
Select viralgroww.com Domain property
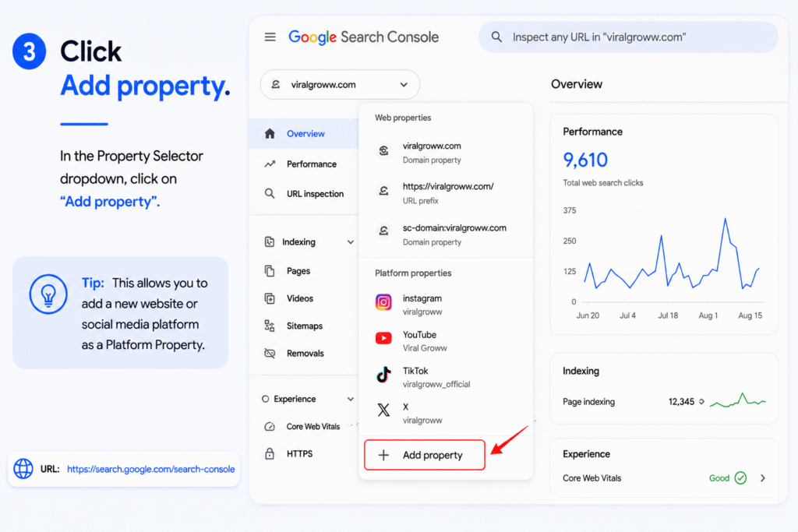click(446, 153)
